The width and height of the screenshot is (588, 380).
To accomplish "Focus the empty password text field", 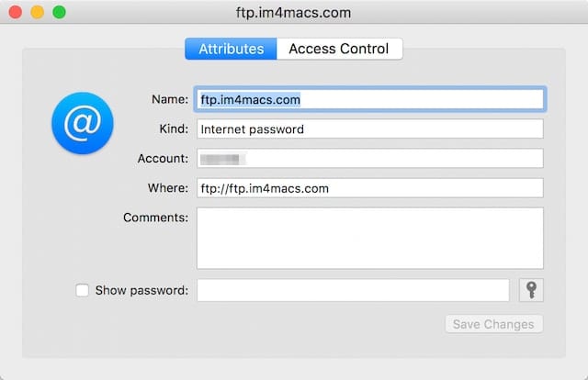I will 353,290.
